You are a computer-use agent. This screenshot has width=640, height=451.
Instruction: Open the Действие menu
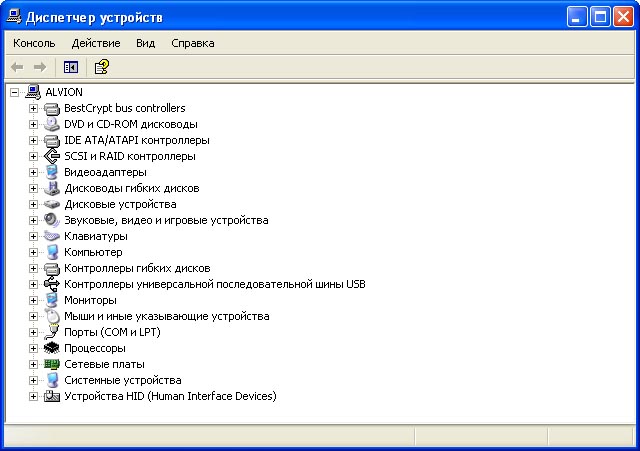tap(96, 43)
